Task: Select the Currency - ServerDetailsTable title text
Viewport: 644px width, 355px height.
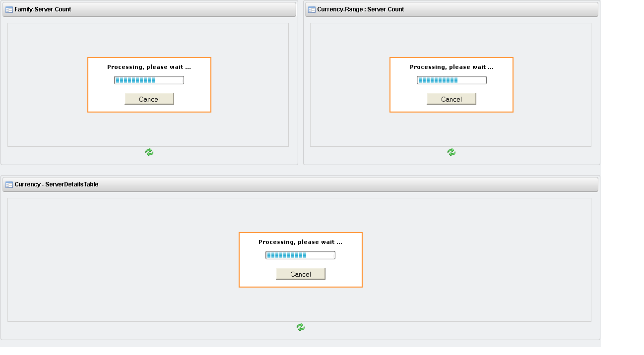Action: [57, 184]
